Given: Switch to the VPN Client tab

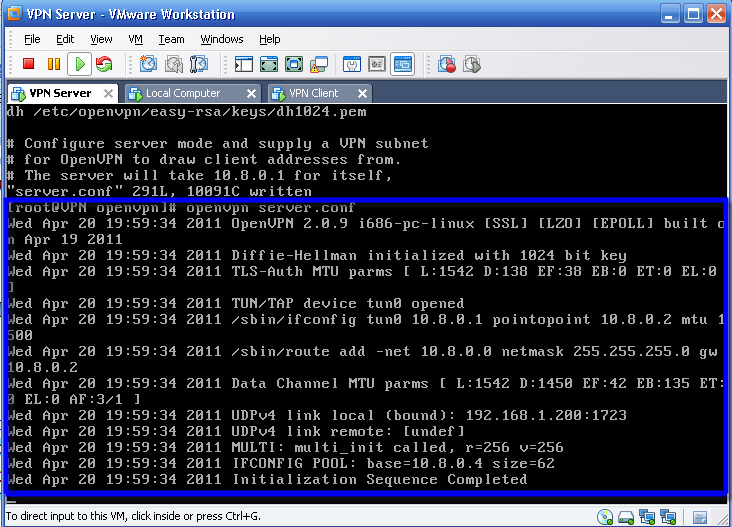Looking at the screenshot, I should point(320,93).
